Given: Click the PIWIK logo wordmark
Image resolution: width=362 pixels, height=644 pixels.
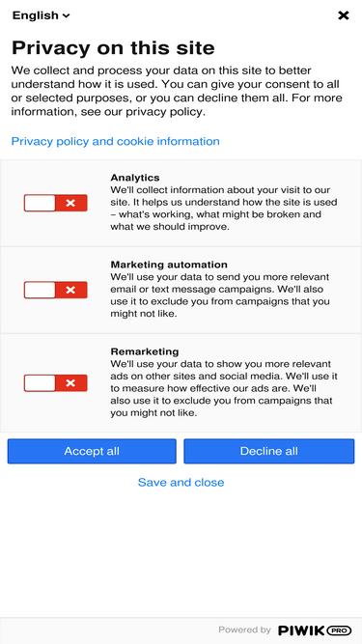Looking at the screenshot, I should click(x=301, y=630).
